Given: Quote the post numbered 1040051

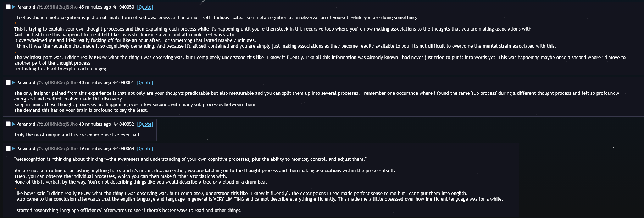Looking at the screenshot, I should (x=145, y=83).
